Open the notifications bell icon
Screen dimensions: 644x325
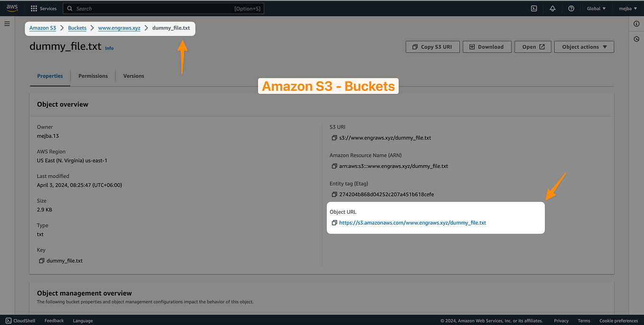pyautogui.click(x=552, y=8)
